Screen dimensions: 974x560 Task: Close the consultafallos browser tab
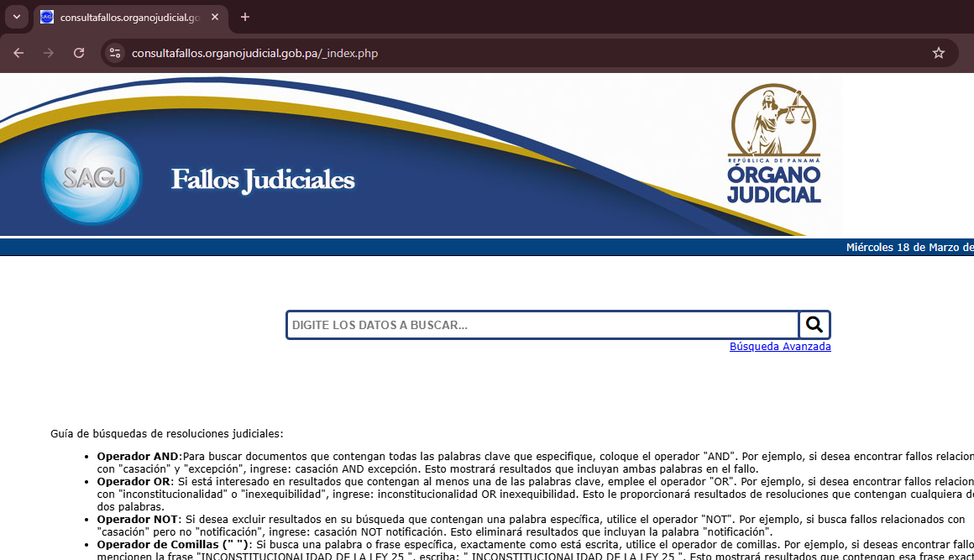point(215,17)
